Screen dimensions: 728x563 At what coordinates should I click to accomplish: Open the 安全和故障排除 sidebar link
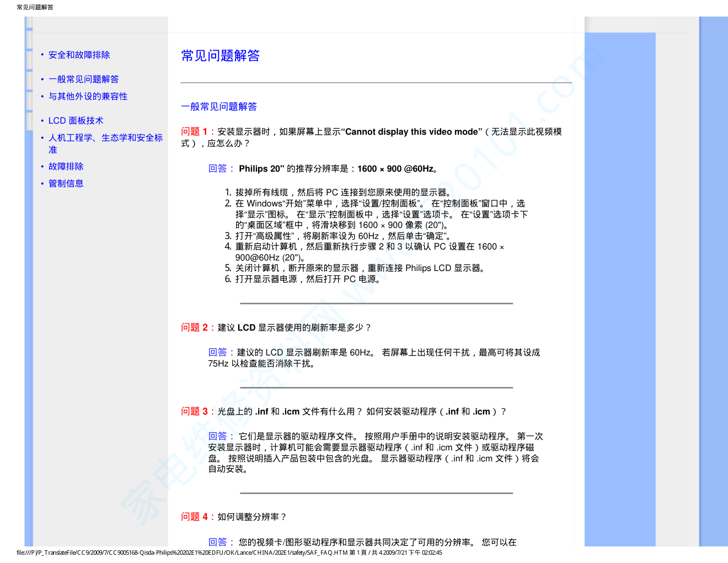coord(79,55)
